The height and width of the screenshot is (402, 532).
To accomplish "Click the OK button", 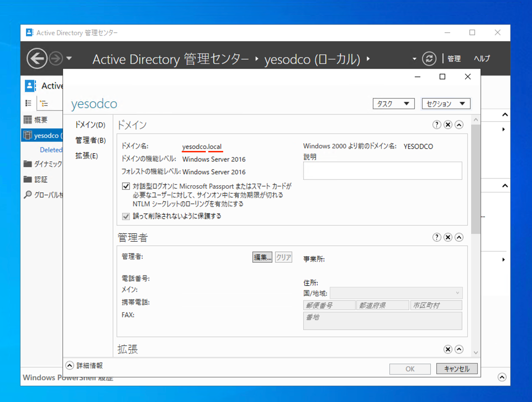I will pos(410,369).
